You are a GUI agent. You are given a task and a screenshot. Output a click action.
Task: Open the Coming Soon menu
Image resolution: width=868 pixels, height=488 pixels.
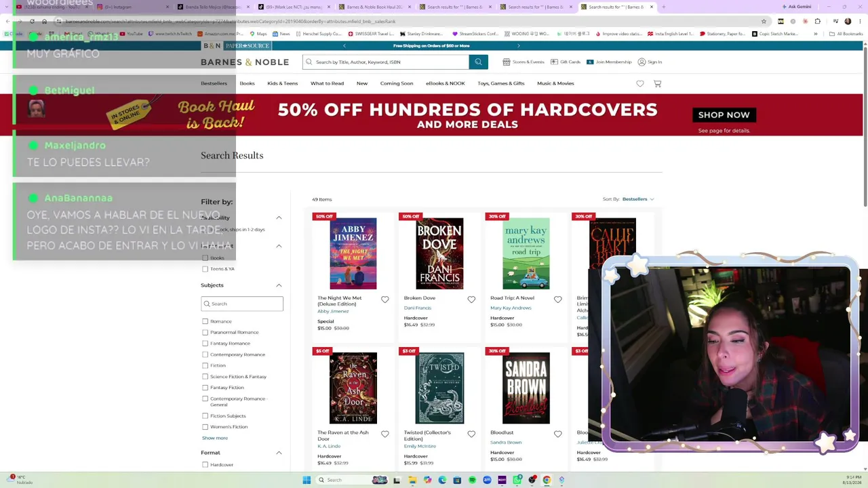(x=397, y=83)
